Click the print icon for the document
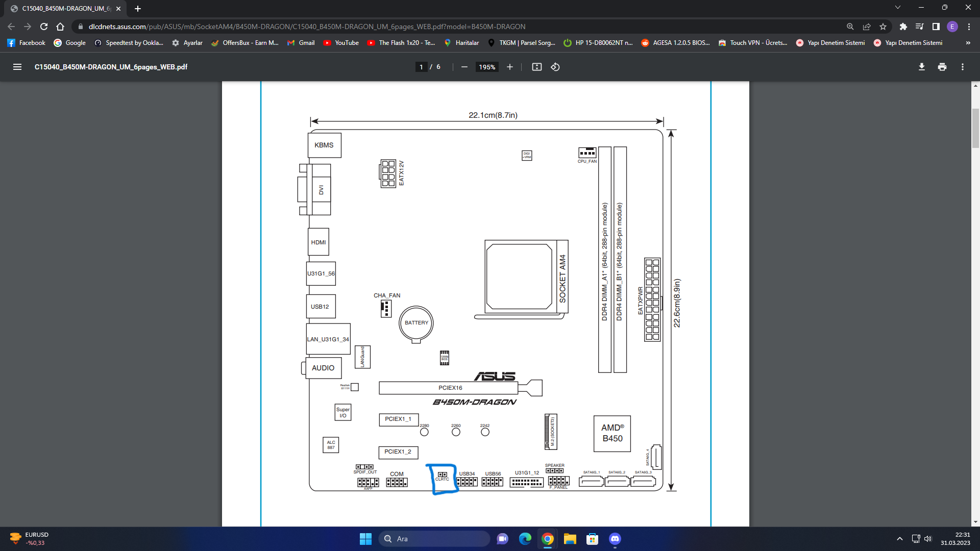980x551 pixels. [x=942, y=67]
